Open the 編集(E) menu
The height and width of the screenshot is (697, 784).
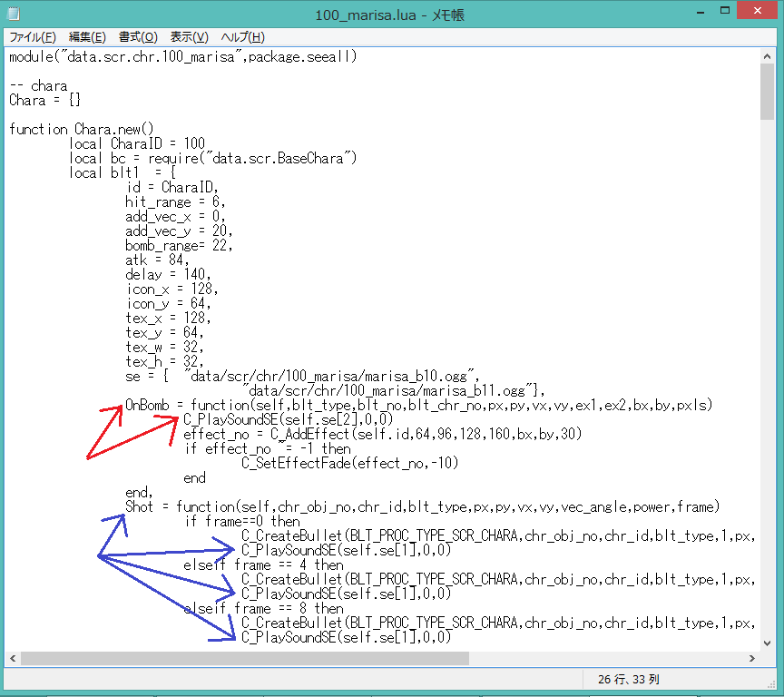point(87,37)
